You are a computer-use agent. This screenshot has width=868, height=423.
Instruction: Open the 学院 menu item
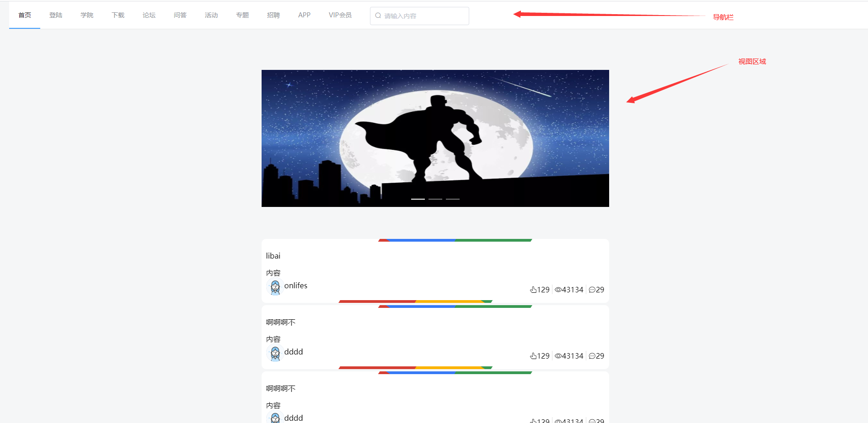(87, 15)
